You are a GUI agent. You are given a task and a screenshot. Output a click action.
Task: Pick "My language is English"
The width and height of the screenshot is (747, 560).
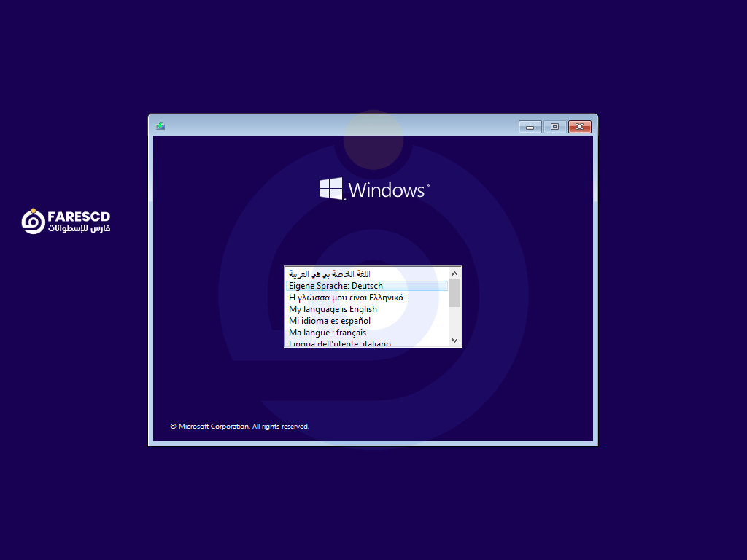[367, 309]
